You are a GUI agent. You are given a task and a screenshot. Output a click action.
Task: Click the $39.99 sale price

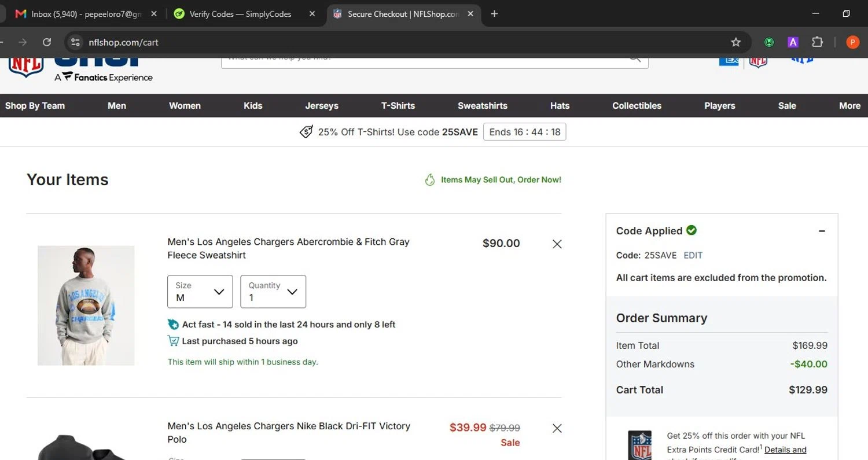[468, 428]
